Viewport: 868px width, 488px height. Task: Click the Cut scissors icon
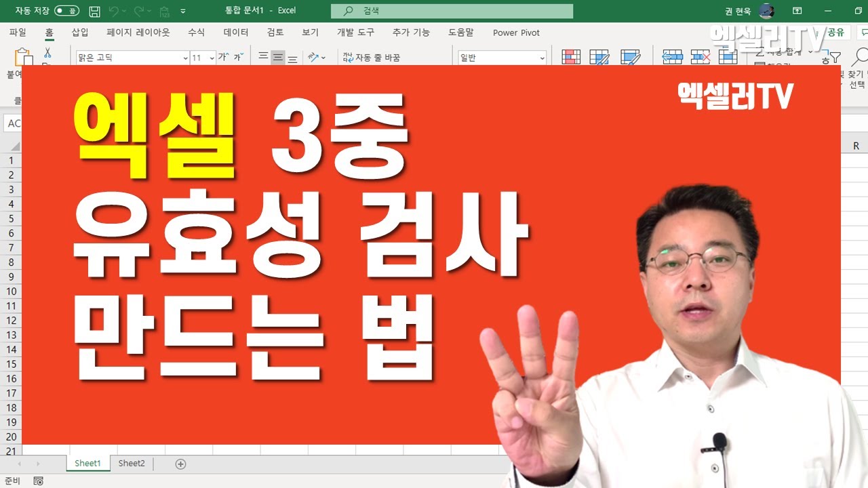pos(47,53)
